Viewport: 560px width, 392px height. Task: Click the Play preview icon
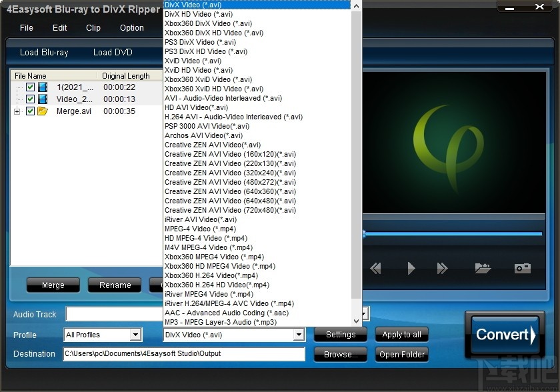click(x=409, y=268)
